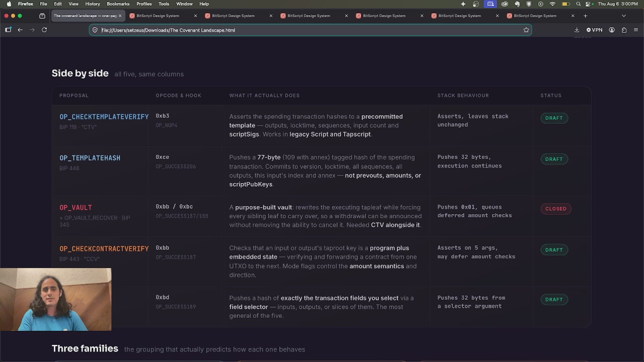Reload the page with the refresh icon
644x362 pixels.
click(44, 30)
